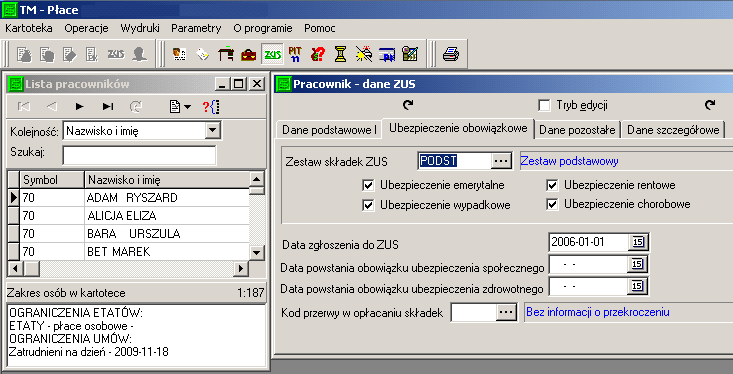This screenshot has width=733, height=374.
Task: Open the Wydruki menu
Action: (140, 28)
